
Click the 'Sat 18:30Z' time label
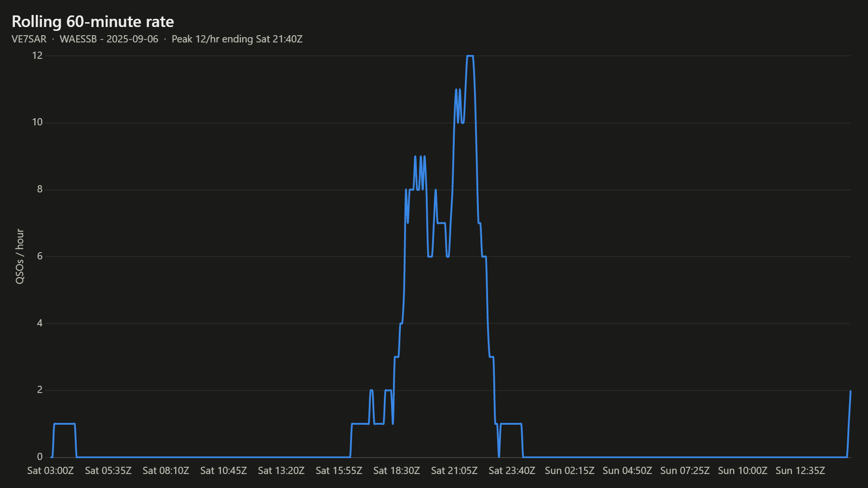(x=397, y=471)
